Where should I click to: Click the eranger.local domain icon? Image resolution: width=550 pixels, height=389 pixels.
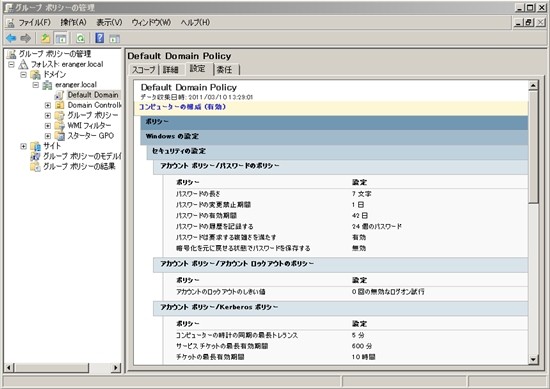coord(47,85)
